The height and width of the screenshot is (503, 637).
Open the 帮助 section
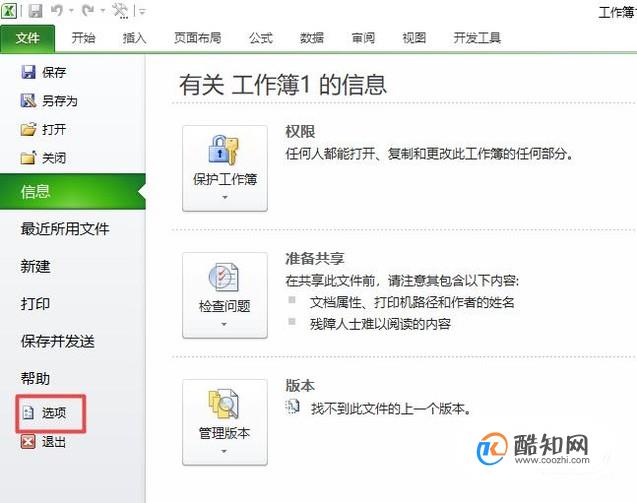35,378
